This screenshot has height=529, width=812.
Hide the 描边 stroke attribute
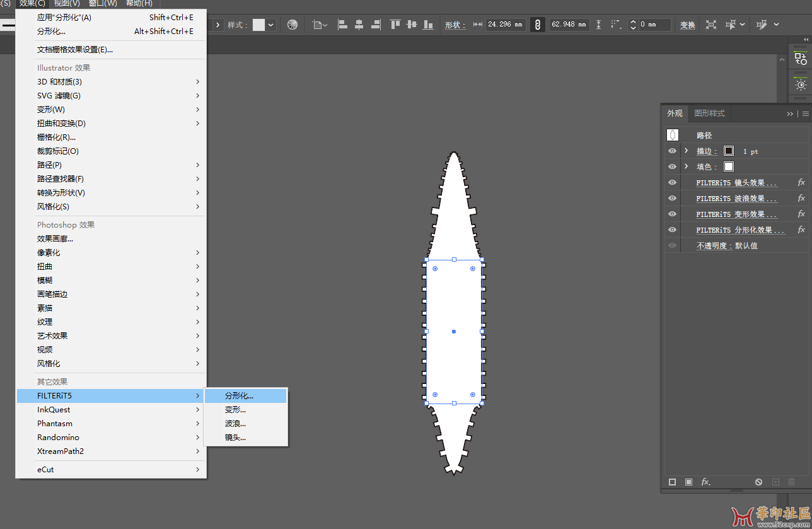point(672,151)
